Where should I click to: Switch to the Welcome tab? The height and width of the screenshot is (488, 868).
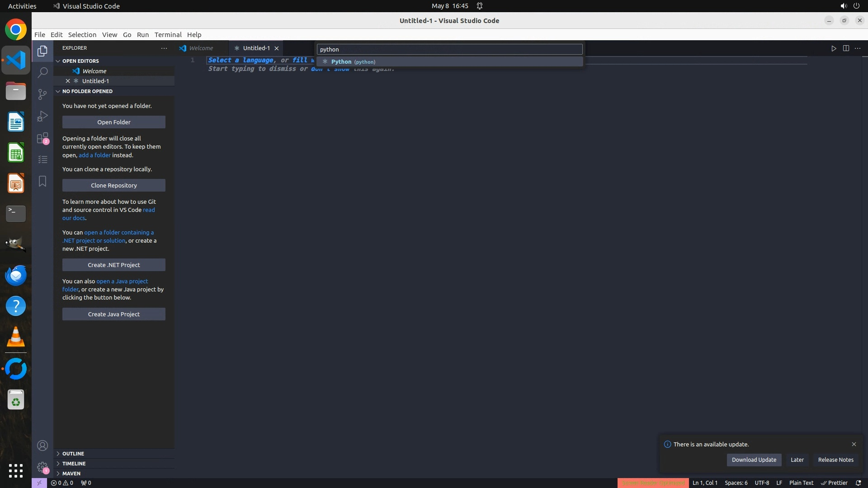201,48
